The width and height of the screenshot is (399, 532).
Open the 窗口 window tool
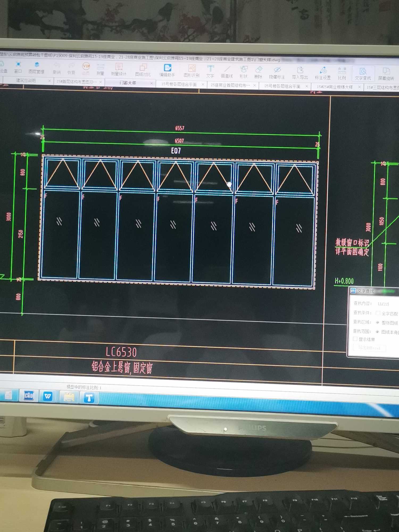18,67
